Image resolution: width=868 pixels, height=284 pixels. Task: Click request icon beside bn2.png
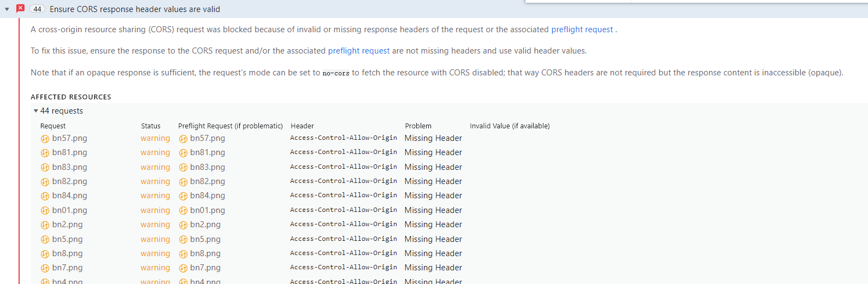pos(45,225)
